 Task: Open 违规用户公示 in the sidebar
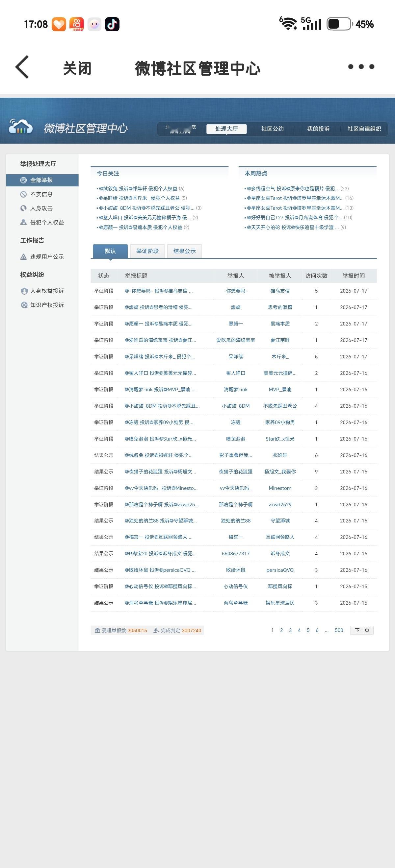47,257
